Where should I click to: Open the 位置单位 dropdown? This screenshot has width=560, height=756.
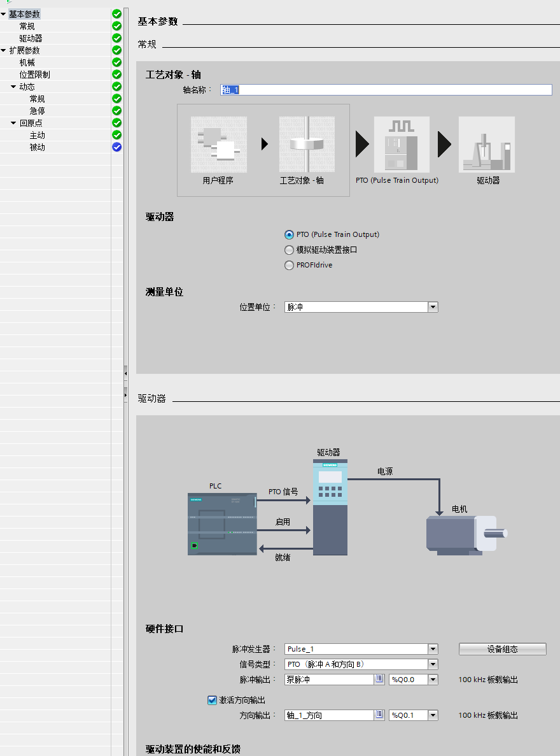coord(433,306)
